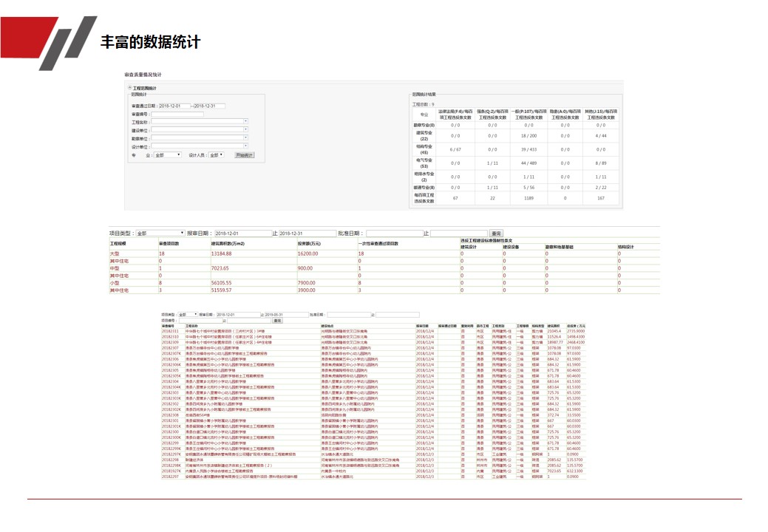This screenshot has height=532, width=768.
Task: Focus the 审查编号 input field
Action: (177, 114)
